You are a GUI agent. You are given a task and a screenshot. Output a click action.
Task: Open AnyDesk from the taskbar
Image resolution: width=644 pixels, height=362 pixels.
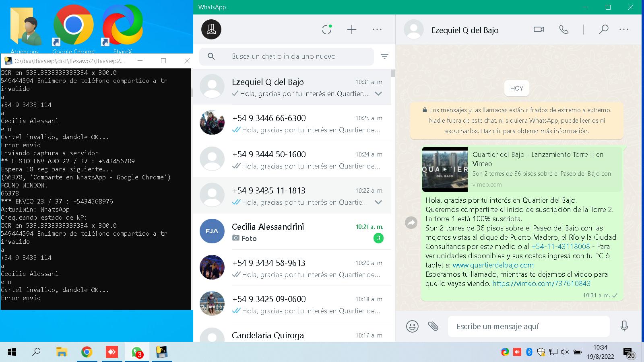click(x=111, y=352)
